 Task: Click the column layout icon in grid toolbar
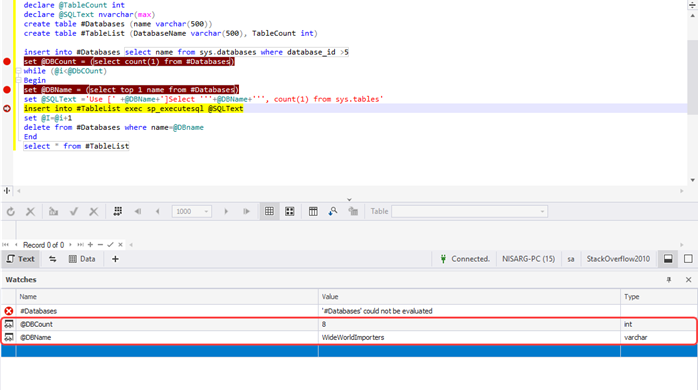point(313,211)
